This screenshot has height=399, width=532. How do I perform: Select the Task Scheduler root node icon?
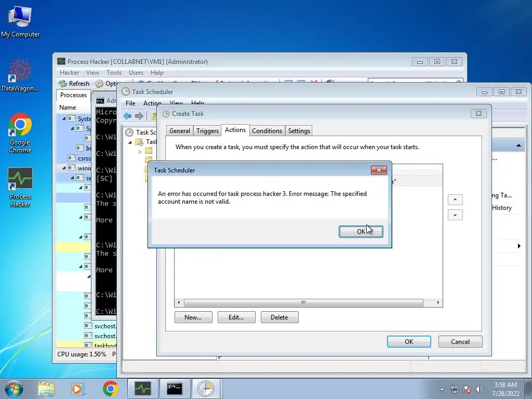[x=129, y=132]
